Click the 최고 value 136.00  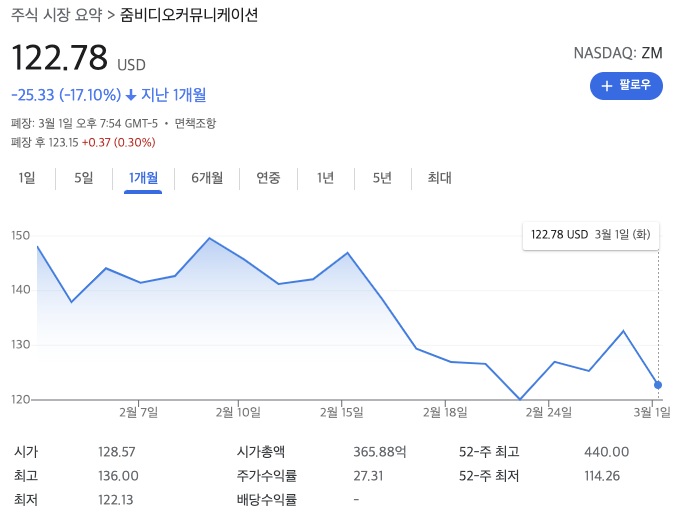click(x=118, y=476)
